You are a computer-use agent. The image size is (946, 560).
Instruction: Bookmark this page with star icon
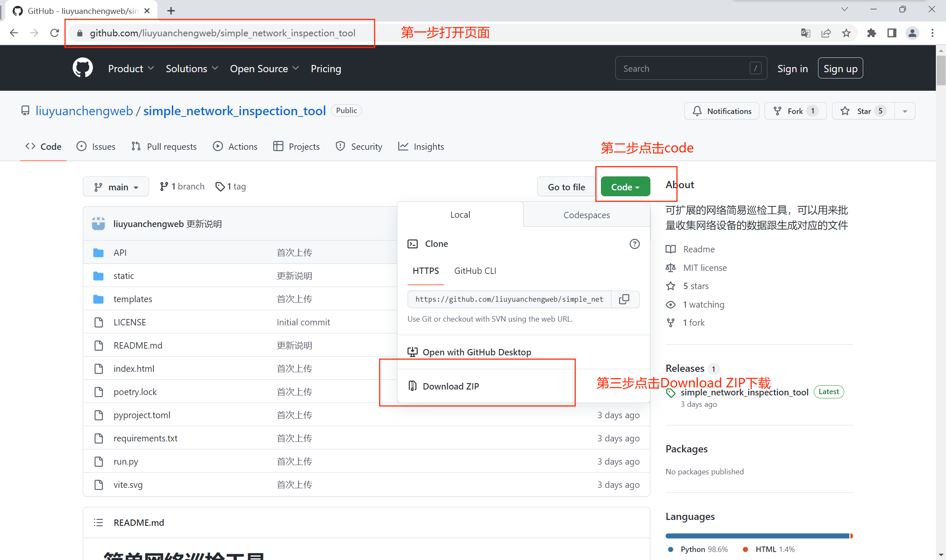click(846, 33)
